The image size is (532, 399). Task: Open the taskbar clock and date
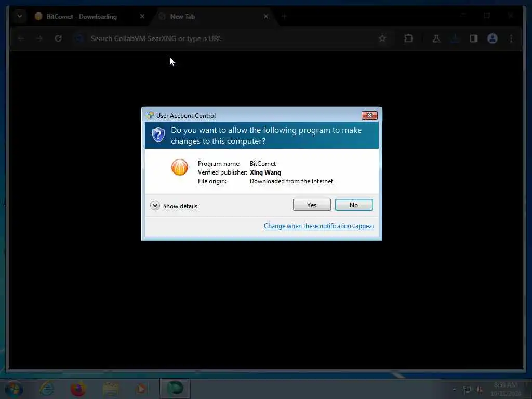(x=506, y=389)
